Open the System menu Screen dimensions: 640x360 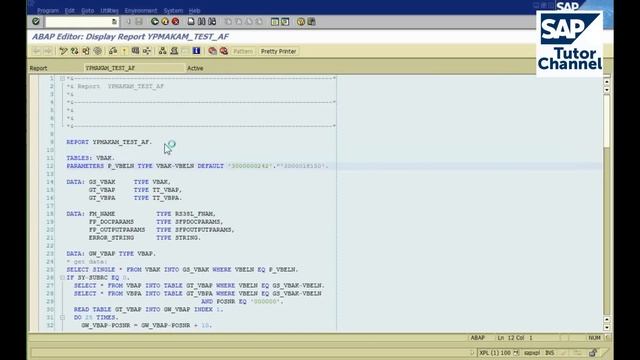coord(173,11)
